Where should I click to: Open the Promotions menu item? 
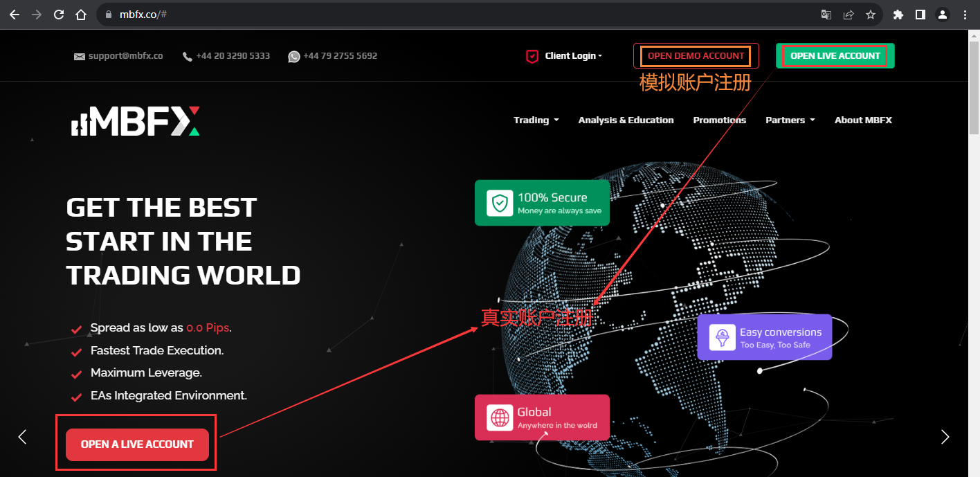pyautogui.click(x=720, y=120)
